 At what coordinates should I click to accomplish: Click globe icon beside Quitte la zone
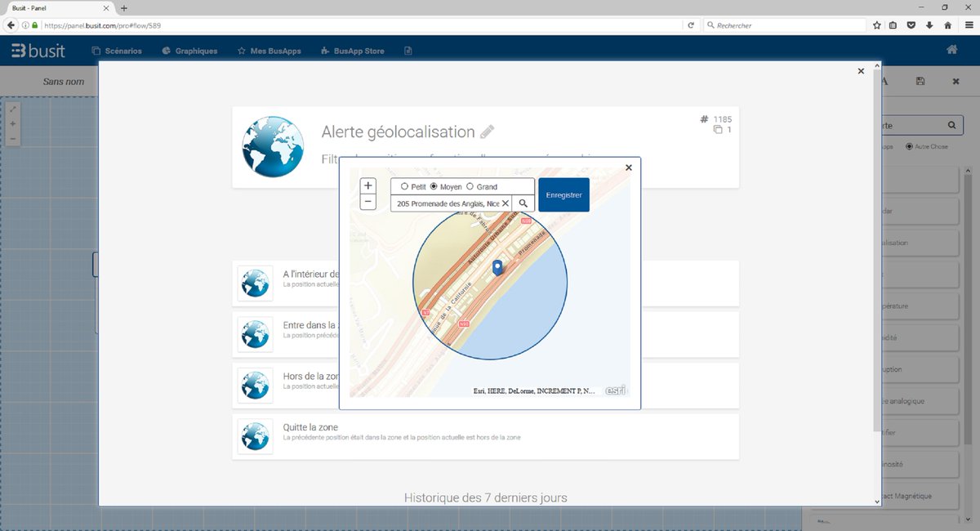click(256, 436)
